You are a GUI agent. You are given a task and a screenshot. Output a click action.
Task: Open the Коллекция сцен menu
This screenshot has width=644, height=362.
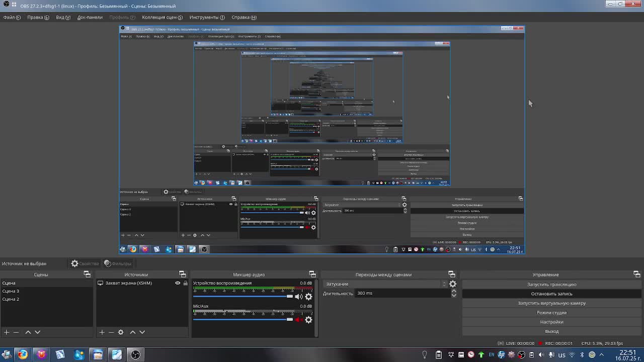[x=162, y=17]
